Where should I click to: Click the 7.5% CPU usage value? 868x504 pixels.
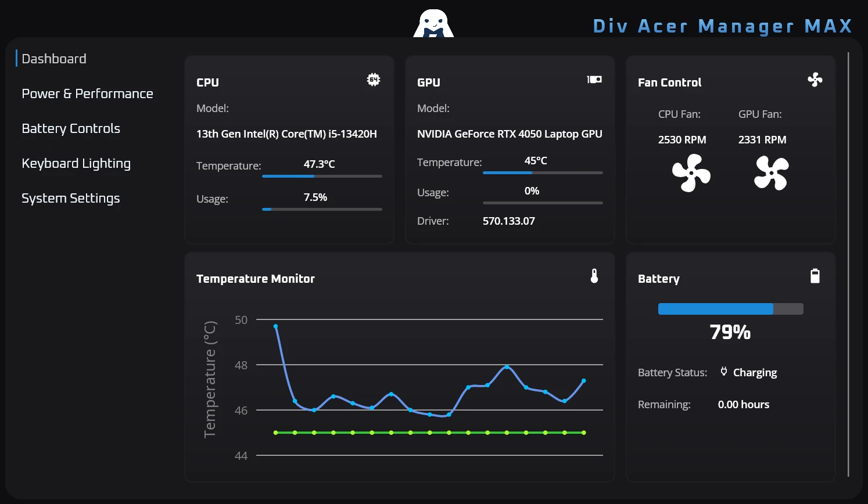(315, 197)
